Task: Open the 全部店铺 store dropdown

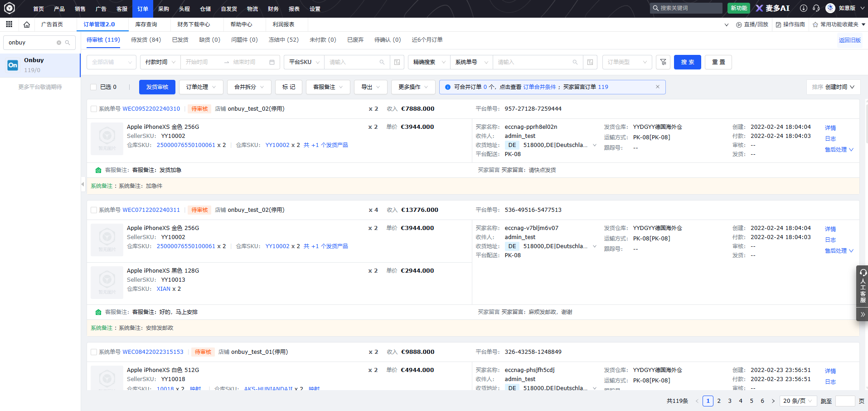Action: tap(112, 62)
